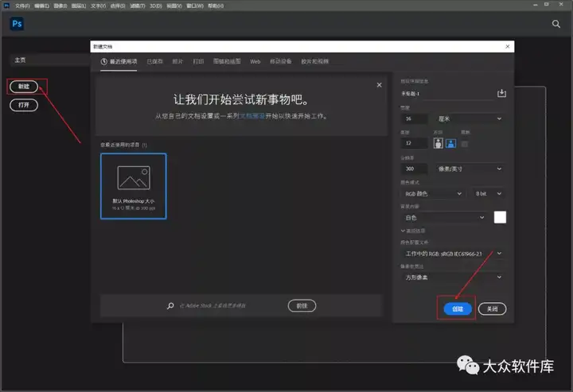Screen dimensions: 573x392
Task: Click the 新建 button on home screen
Action: [24, 87]
